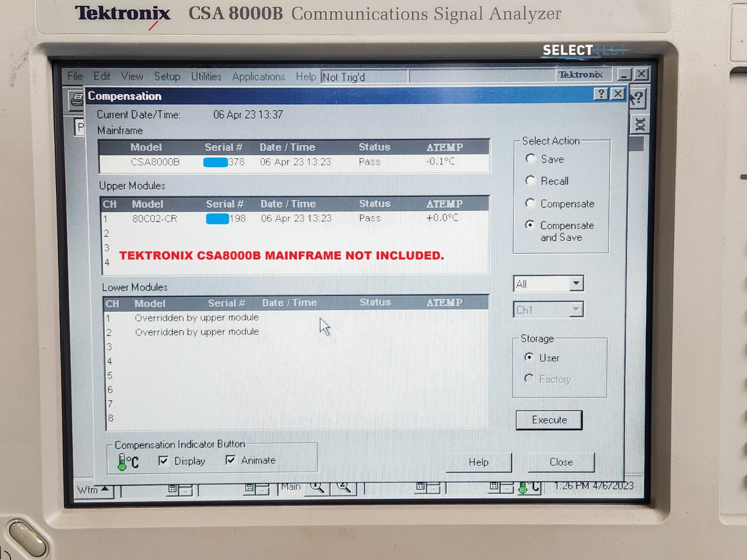Click the °C thermometer in Compensation Indicator Button
The width and height of the screenshot is (747, 560).
(123, 461)
